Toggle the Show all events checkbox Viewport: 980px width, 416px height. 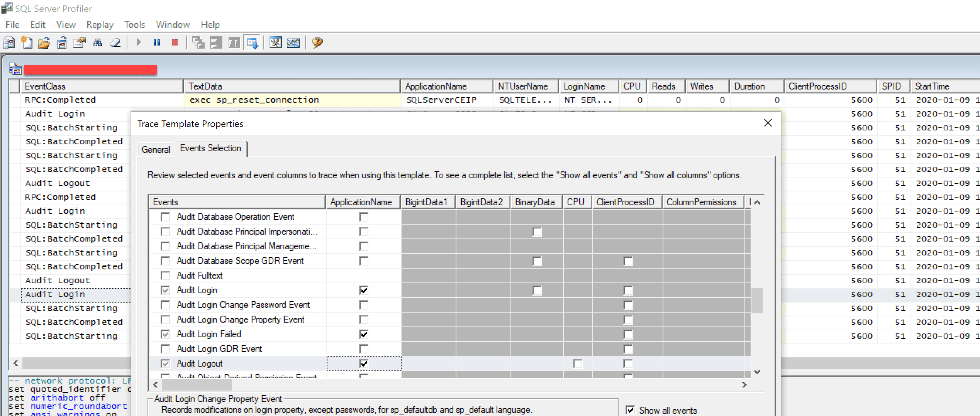pos(630,410)
